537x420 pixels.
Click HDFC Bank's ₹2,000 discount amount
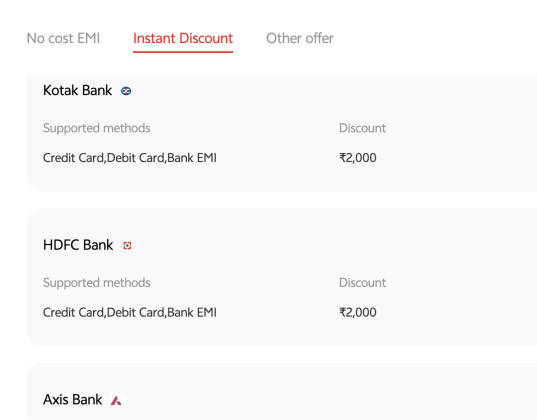pos(358,312)
